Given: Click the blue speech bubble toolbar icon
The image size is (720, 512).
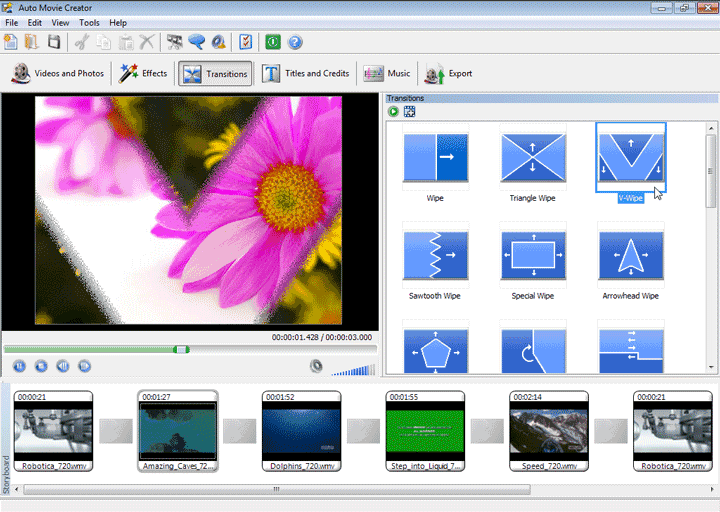Looking at the screenshot, I should [196, 42].
